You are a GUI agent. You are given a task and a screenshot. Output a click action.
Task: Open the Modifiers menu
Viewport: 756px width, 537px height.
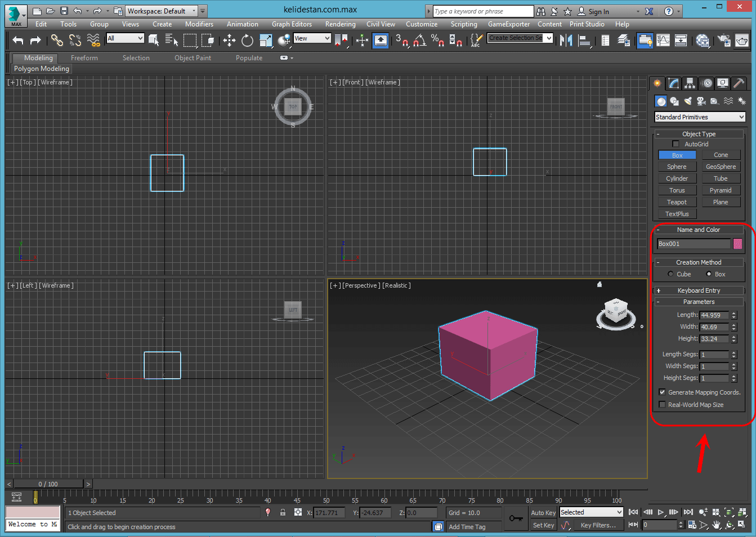pyautogui.click(x=199, y=24)
